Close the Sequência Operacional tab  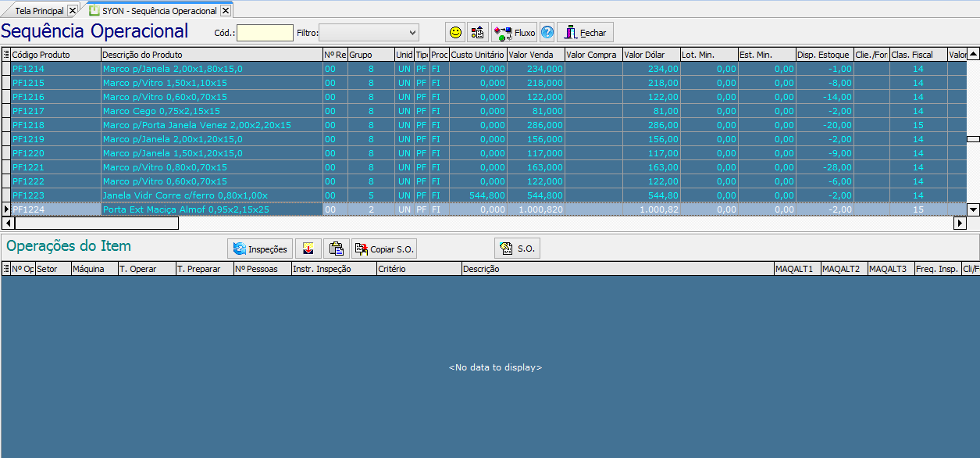(x=226, y=11)
